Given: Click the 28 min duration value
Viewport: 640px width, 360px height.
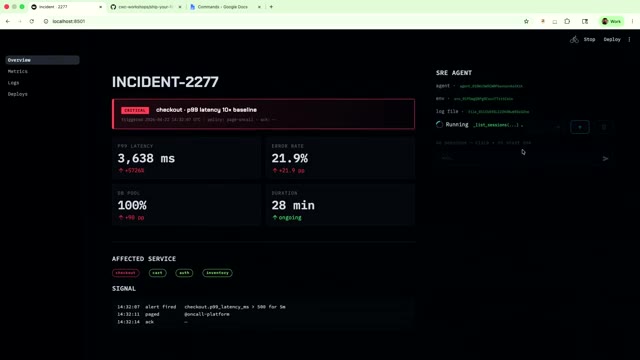Looking at the screenshot, I should coord(293,205).
